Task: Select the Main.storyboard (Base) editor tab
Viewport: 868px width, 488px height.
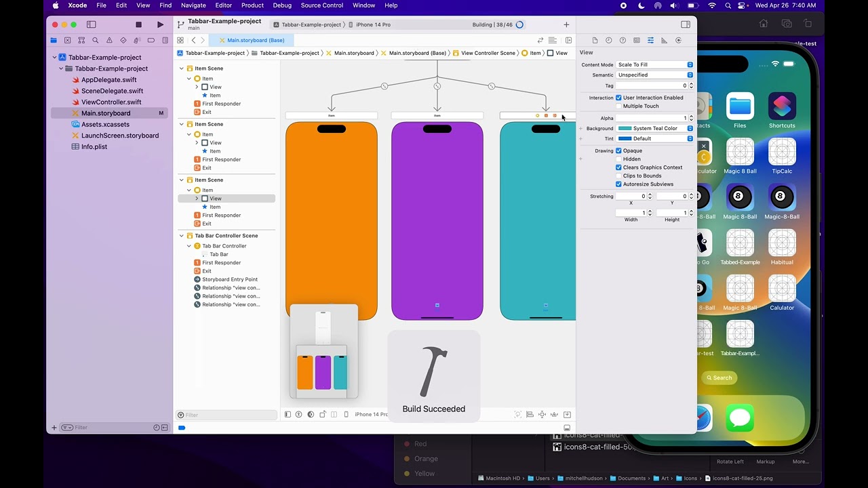Action: coord(252,40)
